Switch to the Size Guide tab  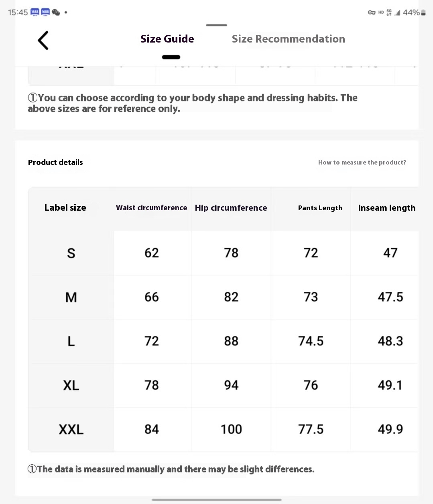pos(167,39)
